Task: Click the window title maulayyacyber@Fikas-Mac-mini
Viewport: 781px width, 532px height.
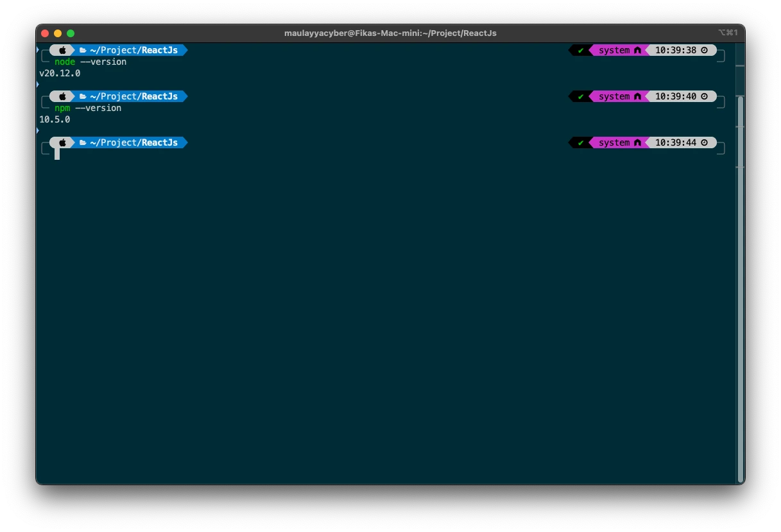Action: tap(390, 33)
